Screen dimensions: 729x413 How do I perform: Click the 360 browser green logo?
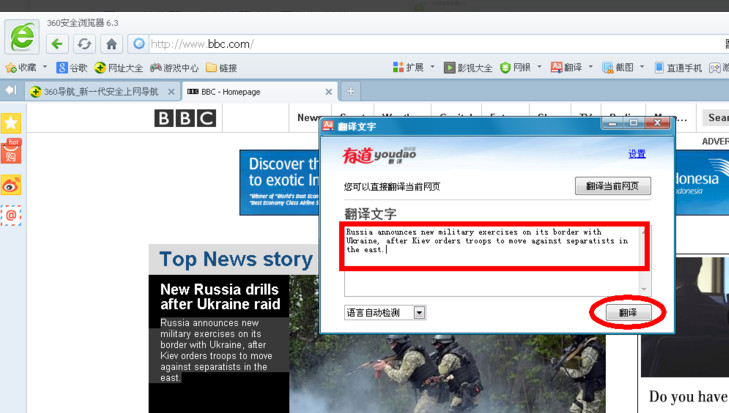coord(21,37)
